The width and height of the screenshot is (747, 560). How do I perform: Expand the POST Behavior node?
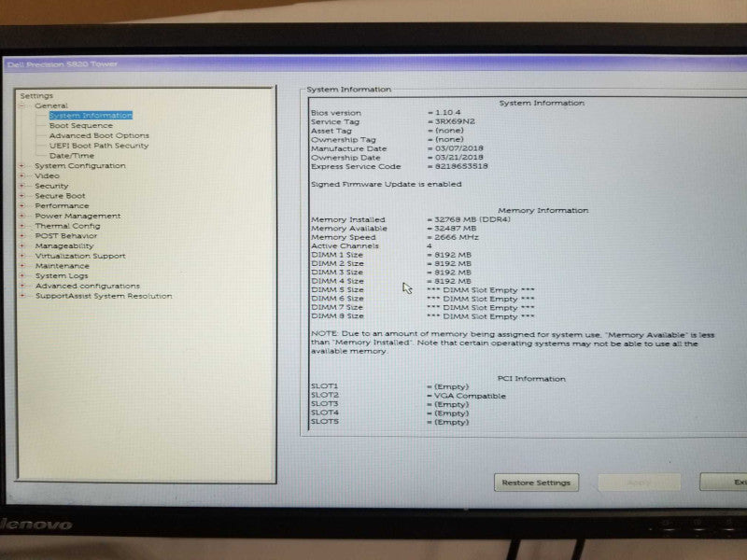(21, 236)
